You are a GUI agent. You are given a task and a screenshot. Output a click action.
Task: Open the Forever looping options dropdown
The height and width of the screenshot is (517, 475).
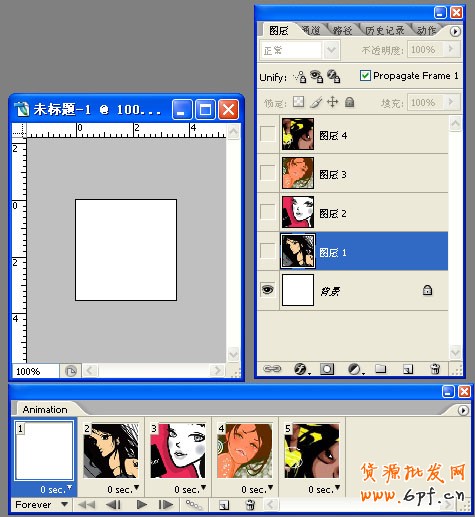(42, 505)
